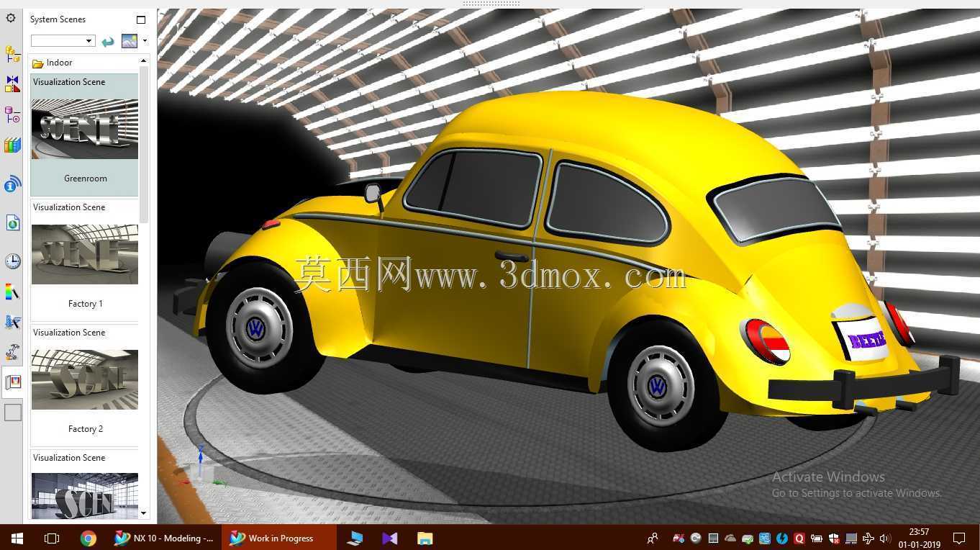Image resolution: width=980 pixels, height=550 pixels.
Task: Open the Roles robot icon
Action: click(12, 352)
